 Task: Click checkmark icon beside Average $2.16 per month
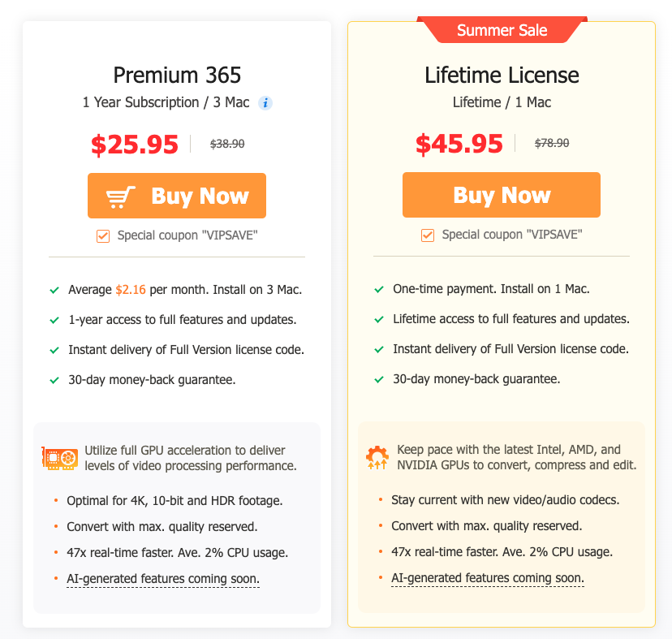point(54,290)
